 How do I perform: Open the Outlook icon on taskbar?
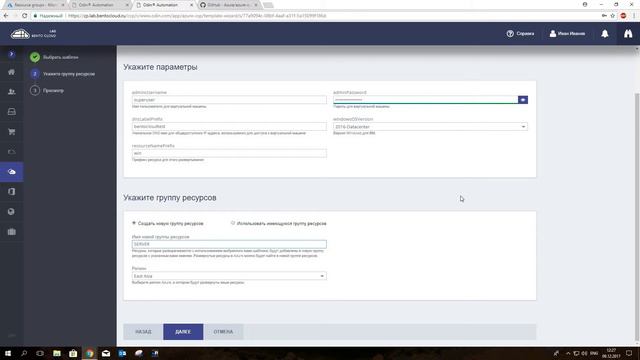122,353
